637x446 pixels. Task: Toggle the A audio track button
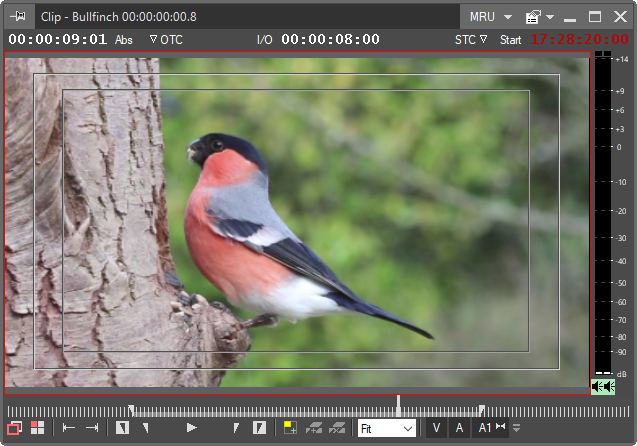coord(459,428)
